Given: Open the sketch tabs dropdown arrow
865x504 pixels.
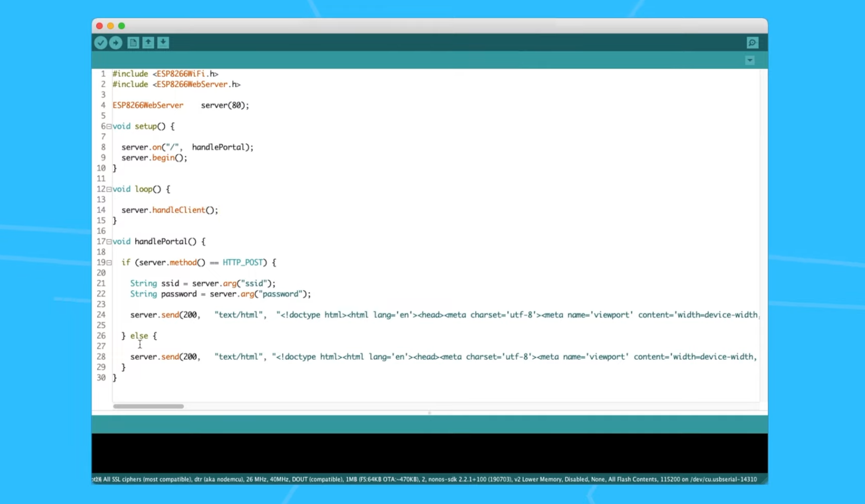Looking at the screenshot, I should (750, 61).
